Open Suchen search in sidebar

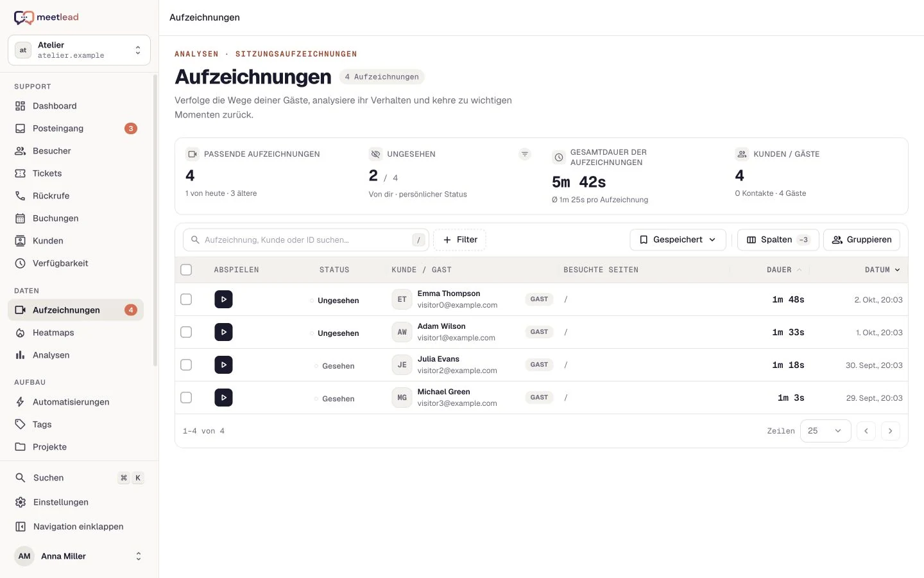(79, 478)
